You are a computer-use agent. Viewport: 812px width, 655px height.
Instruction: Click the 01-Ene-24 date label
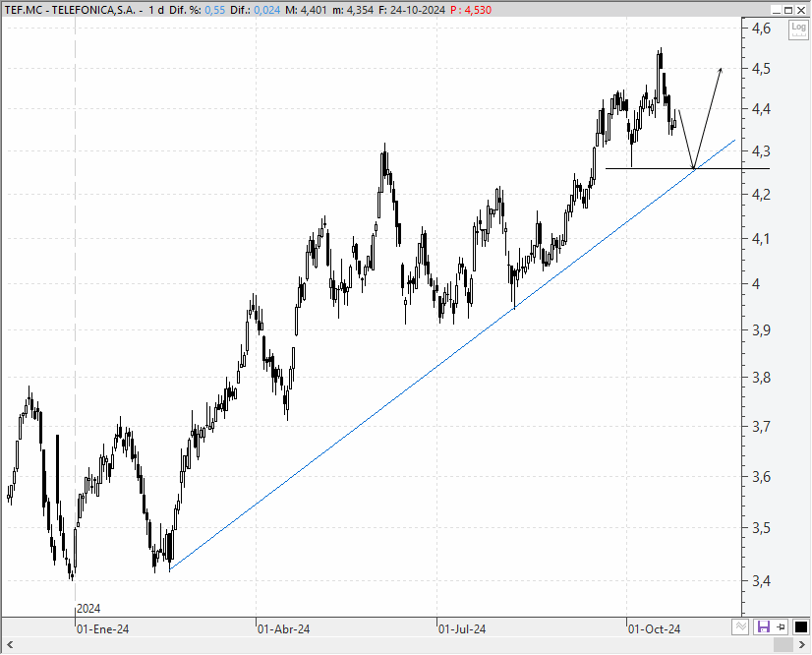coord(102,629)
